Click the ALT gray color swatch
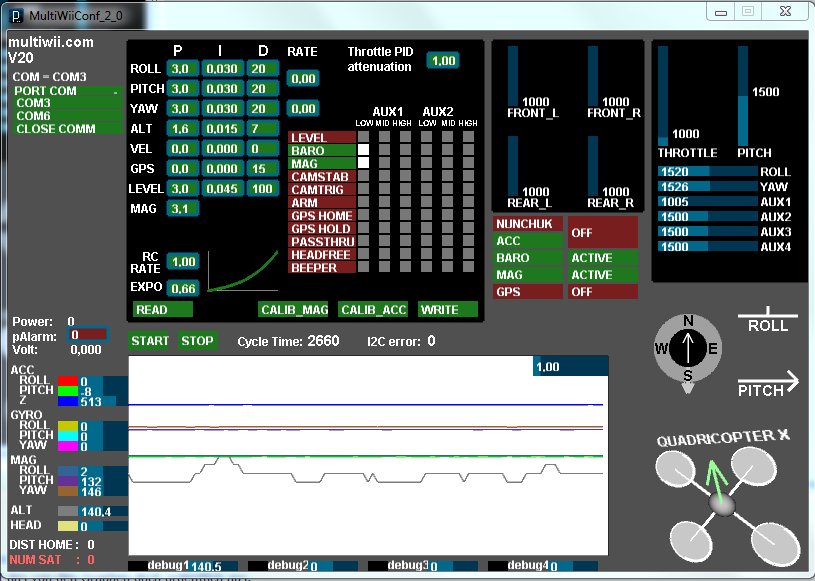 pyautogui.click(x=68, y=511)
